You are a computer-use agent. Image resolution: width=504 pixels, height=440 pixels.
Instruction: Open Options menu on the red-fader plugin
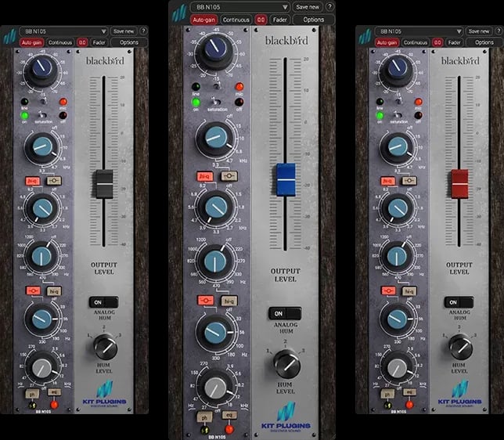484,42
